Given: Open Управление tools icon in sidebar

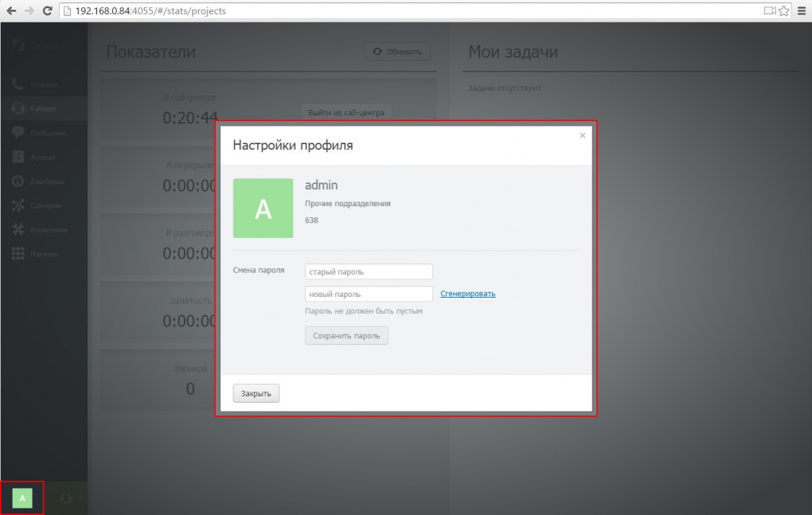Looking at the screenshot, I should click(18, 230).
